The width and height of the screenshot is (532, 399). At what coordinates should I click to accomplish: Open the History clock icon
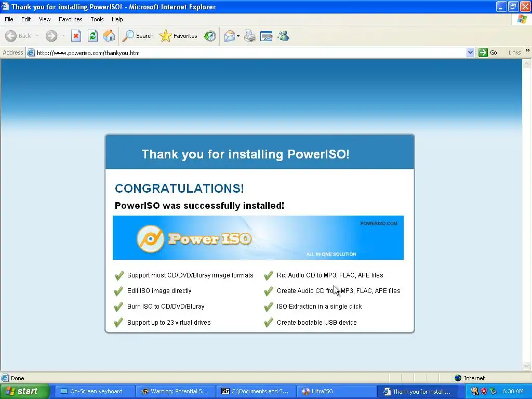(x=210, y=36)
